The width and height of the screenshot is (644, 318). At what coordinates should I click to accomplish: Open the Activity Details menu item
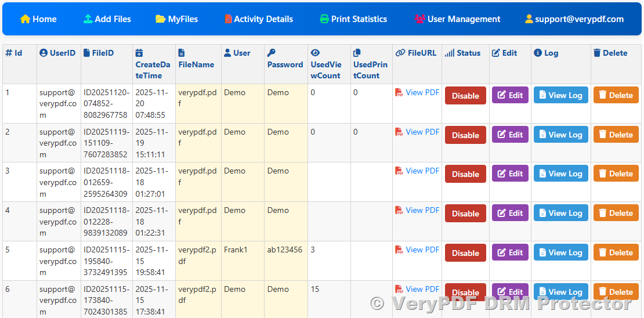(259, 19)
